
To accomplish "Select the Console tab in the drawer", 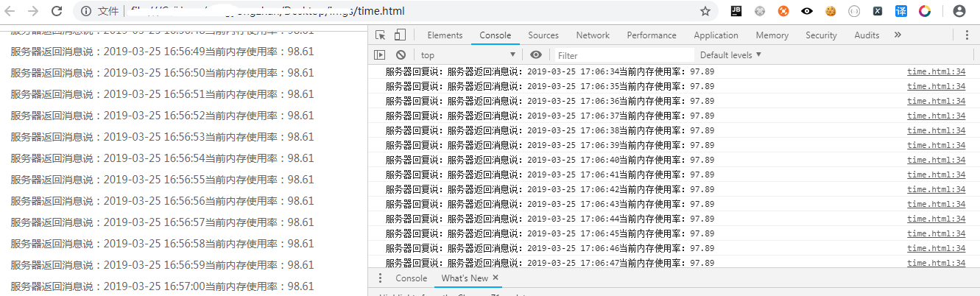I will pyautogui.click(x=411, y=278).
